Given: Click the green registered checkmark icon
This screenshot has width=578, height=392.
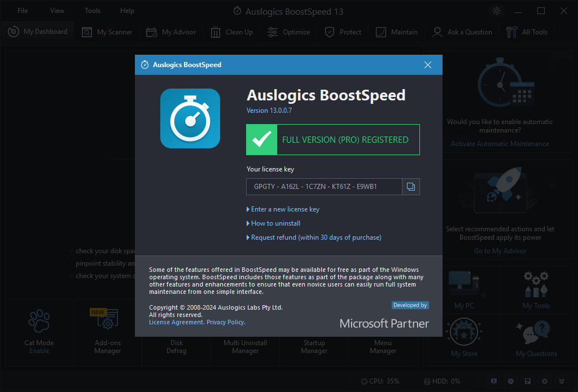Looking at the screenshot, I should pos(262,140).
